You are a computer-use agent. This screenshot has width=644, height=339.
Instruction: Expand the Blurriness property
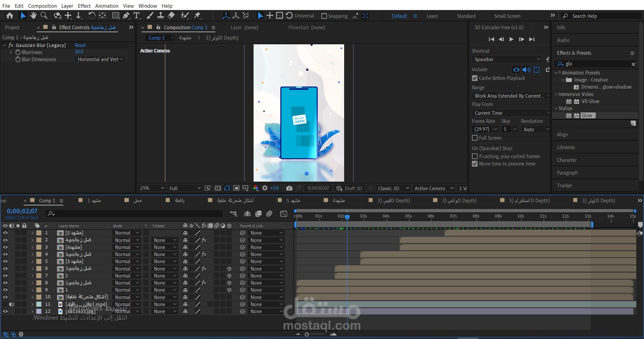(x=11, y=52)
